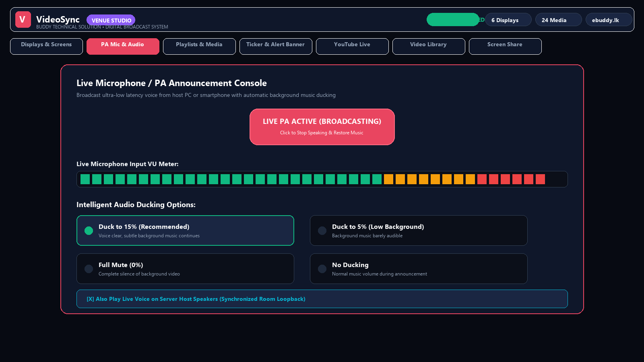Click the 6 Displays status pill

pos(508,20)
